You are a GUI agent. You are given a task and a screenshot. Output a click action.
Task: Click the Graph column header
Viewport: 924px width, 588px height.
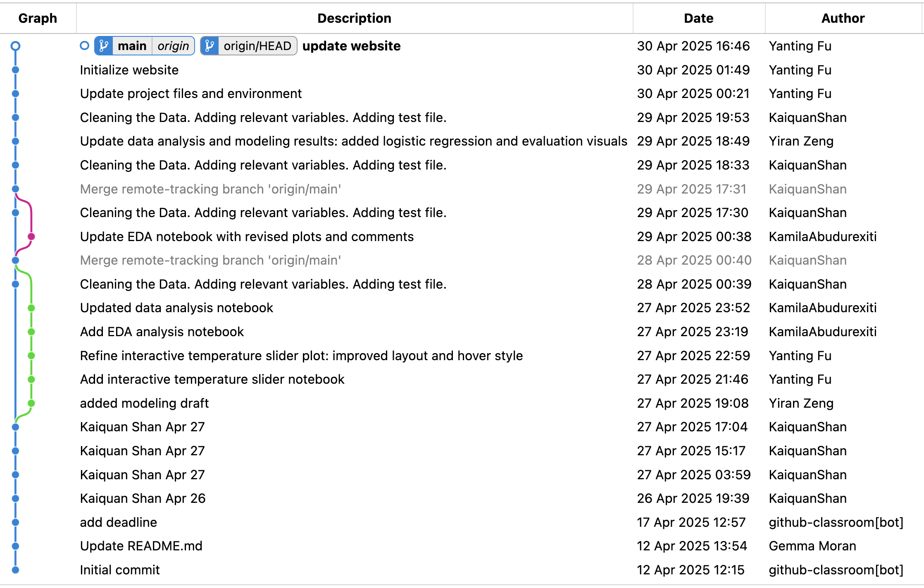pos(38,18)
